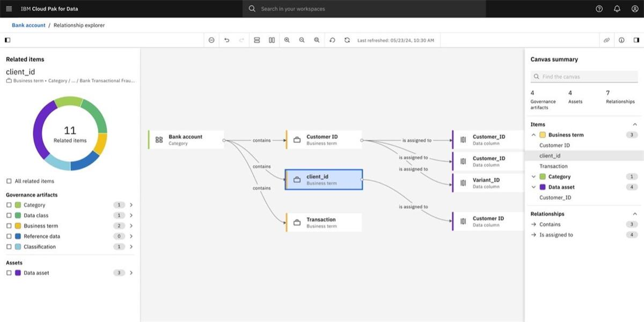644x322 pixels.
Task: Select Transaction in Canvas summary list
Action: coord(553,166)
